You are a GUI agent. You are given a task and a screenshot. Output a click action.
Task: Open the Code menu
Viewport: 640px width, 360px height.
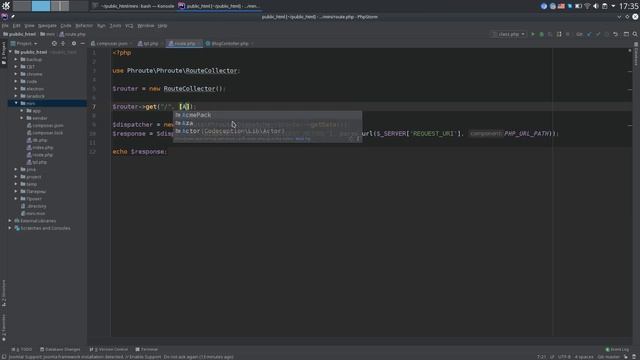click(x=66, y=26)
